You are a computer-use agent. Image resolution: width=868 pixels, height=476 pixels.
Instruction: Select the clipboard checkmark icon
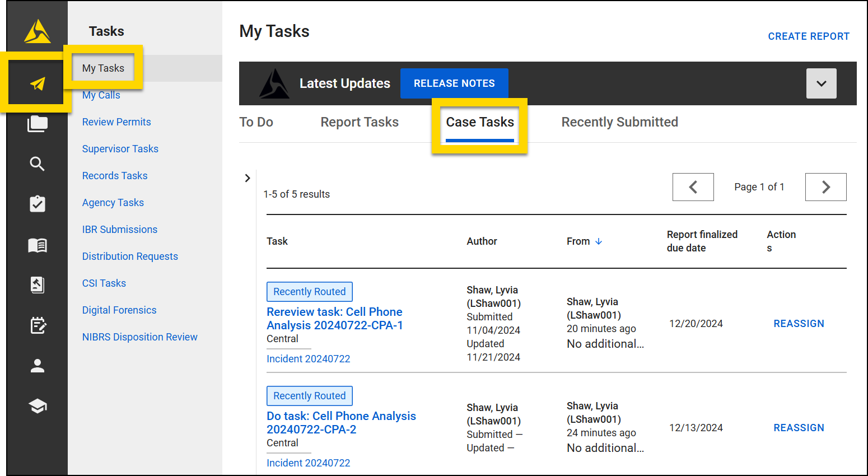click(36, 204)
